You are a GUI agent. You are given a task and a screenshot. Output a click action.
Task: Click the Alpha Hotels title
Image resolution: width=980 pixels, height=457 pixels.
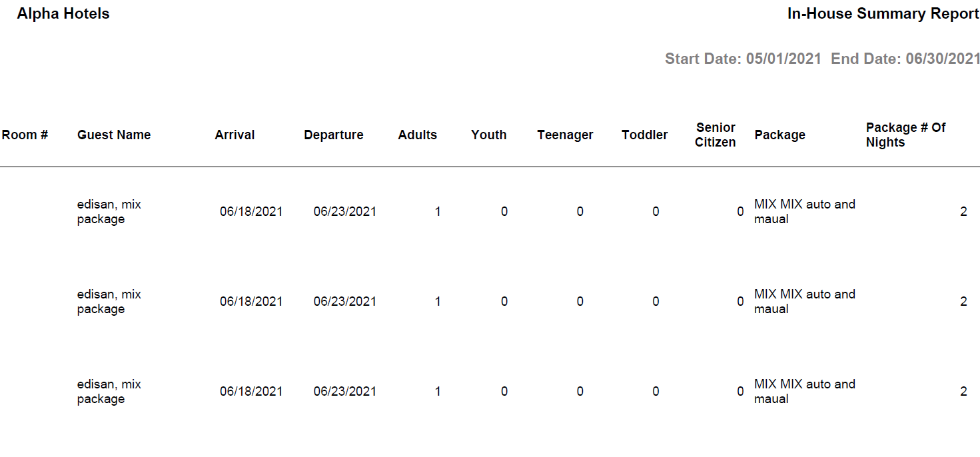click(x=63, y=14)
